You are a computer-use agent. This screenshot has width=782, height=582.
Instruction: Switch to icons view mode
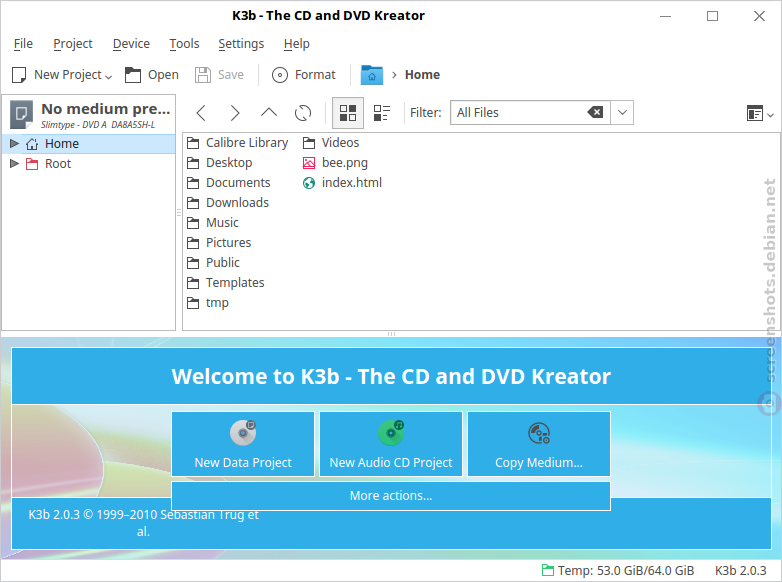pos(348,113)
